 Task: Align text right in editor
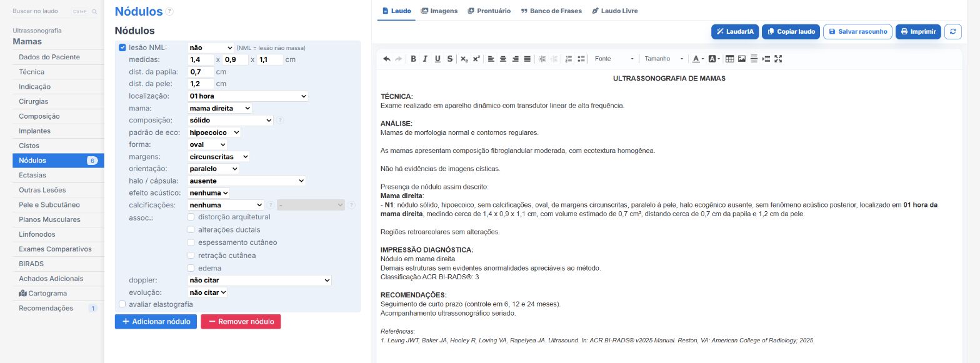pos(515,59)
